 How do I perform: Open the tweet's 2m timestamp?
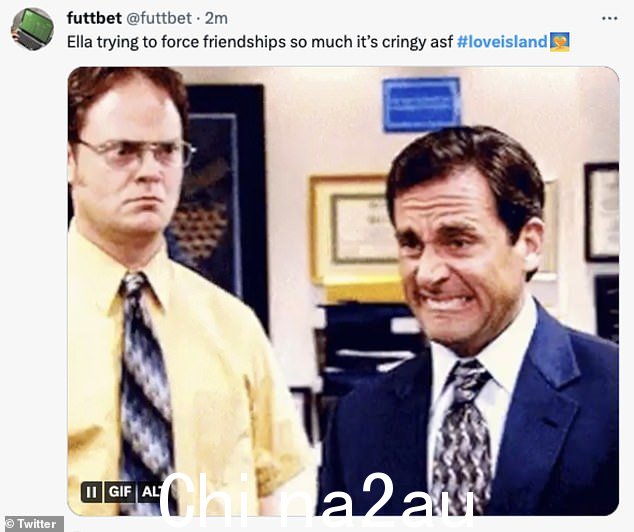click(x=216, y=18)
